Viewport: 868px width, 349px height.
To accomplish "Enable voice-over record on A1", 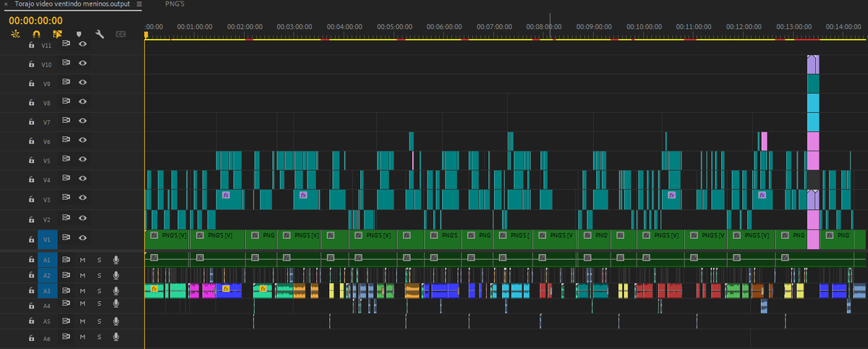I will [x=115, y=259].
